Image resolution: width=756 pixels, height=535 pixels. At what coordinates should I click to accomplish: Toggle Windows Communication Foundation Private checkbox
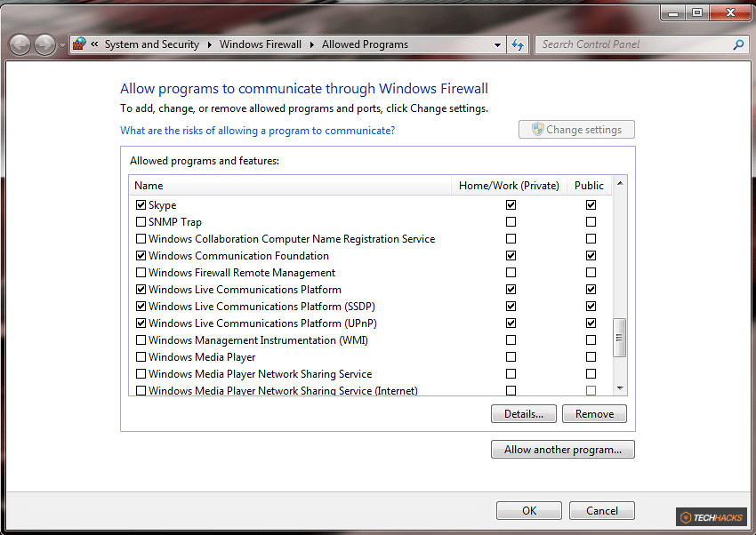511,256
